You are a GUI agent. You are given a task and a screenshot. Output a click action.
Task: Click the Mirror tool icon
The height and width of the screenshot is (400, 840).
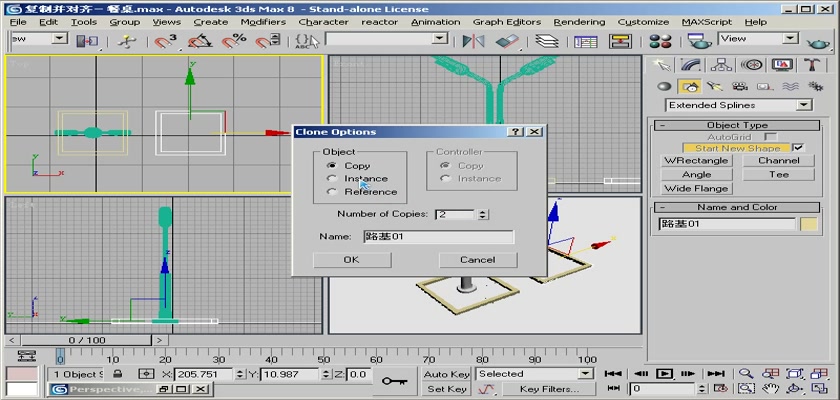point(473,41)
